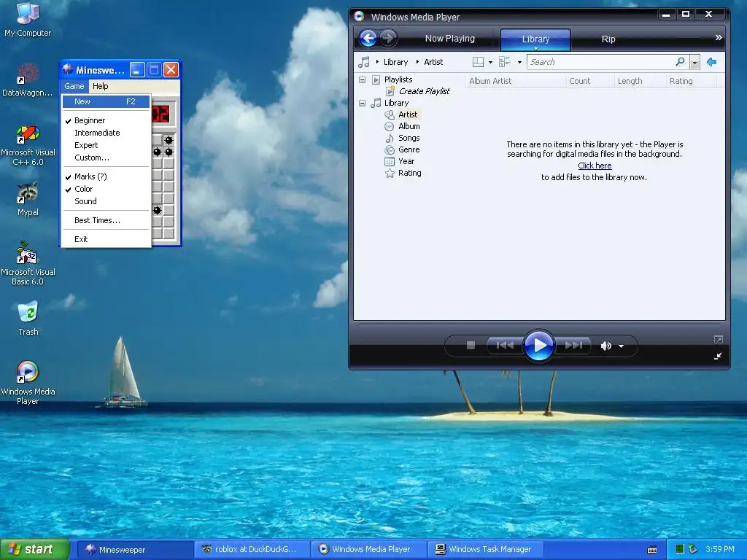Click the media library Search field

(x=600, y=62)
